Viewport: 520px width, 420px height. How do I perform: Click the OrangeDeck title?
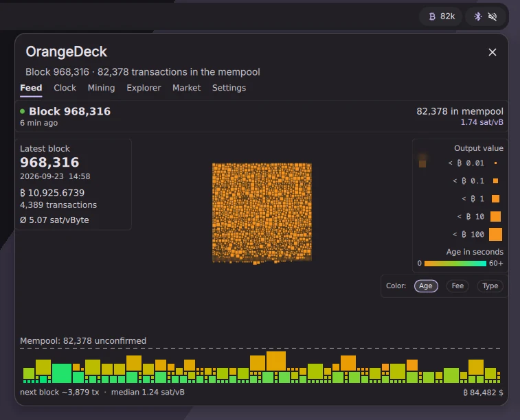pyautogui.click(x=67, y=51)
